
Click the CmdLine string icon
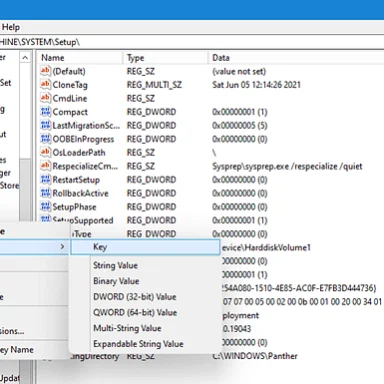pos(45,98)
